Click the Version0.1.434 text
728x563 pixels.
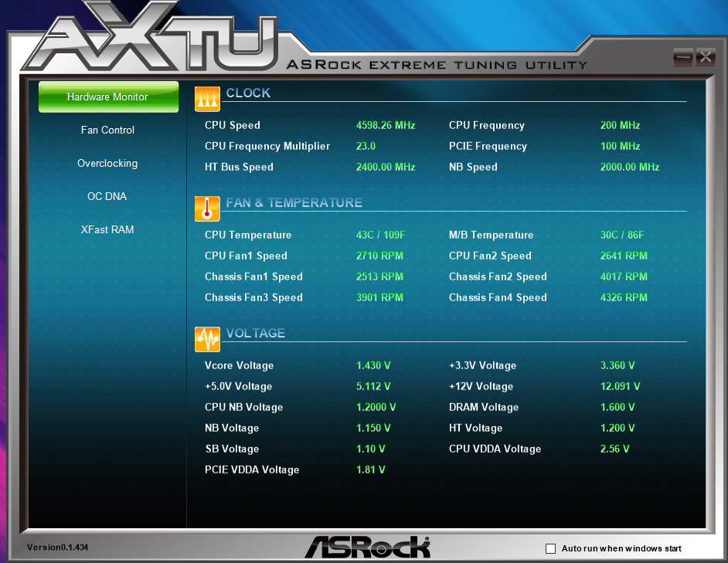pyautogui.click(x=57, y=548)
